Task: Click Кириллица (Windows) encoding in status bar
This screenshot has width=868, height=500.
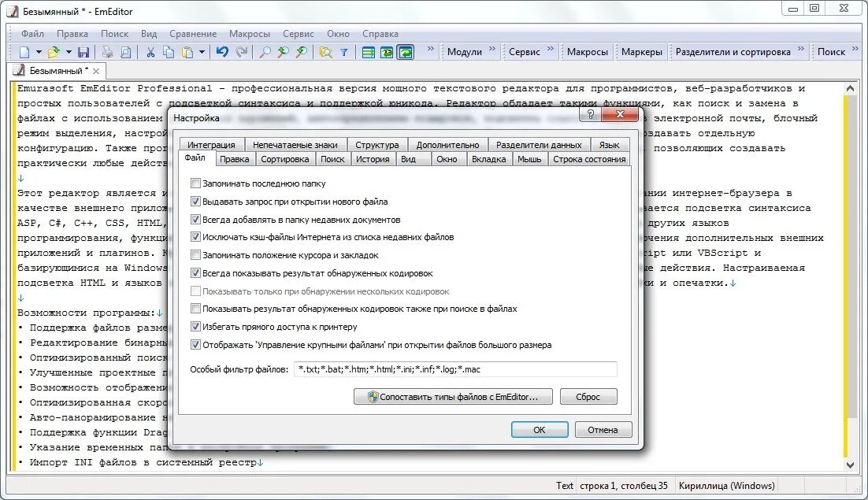Action: [x=726, y=486]
